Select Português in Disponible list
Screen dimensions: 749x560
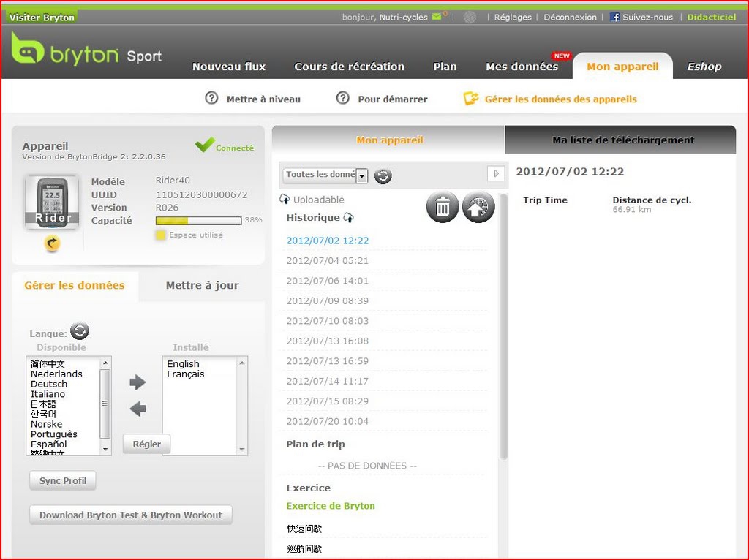54,434
